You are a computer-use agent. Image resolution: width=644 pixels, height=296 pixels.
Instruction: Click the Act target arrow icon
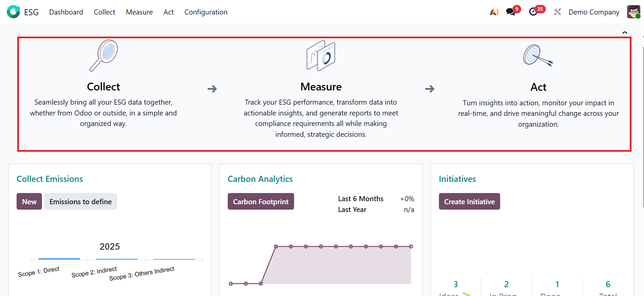(538, 56)
